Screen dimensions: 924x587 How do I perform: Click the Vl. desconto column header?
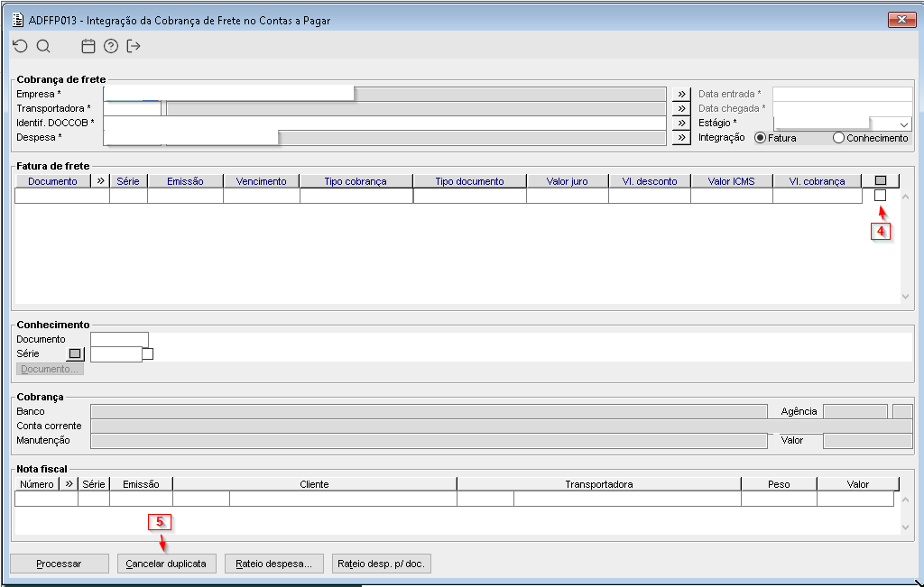[x=650, y=180]
